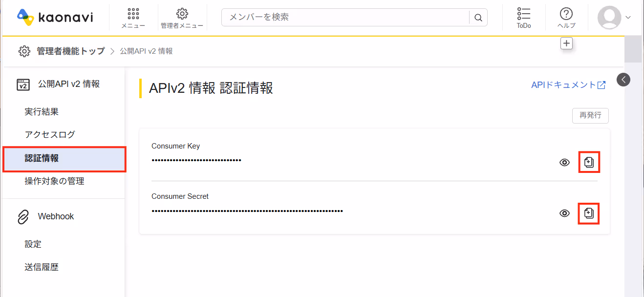Viewport: 644px width, 297px height.
Task: Click the external link icon beside APIドキュメント
Action: [x=601, y=85]
